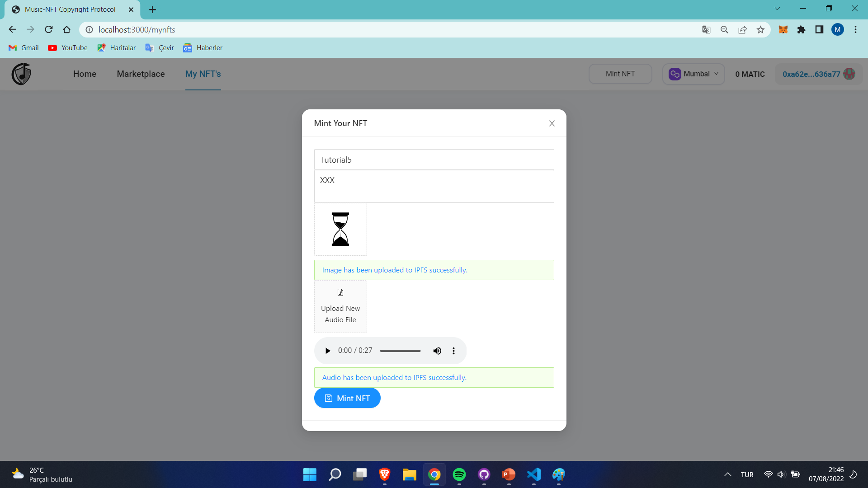This screenshot has width=868, height=488.
Task: Click the mute/volume icon on audio player
Action: (437, 350)
